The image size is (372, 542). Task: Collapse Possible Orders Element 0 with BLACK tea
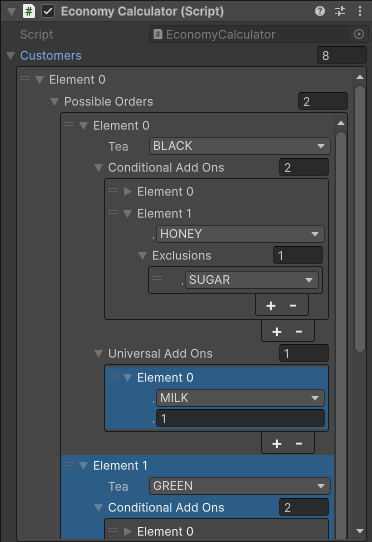tap(83, 125)
